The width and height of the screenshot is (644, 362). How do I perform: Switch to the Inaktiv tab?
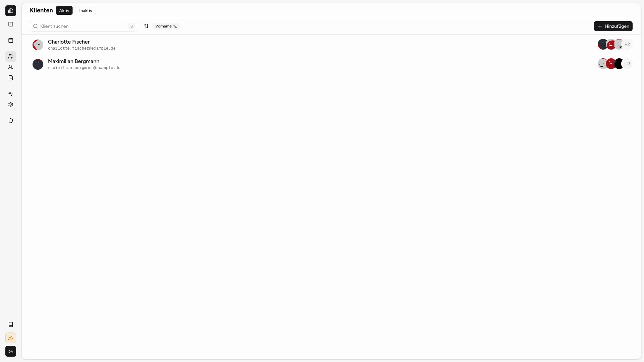(x=86, y=10)
